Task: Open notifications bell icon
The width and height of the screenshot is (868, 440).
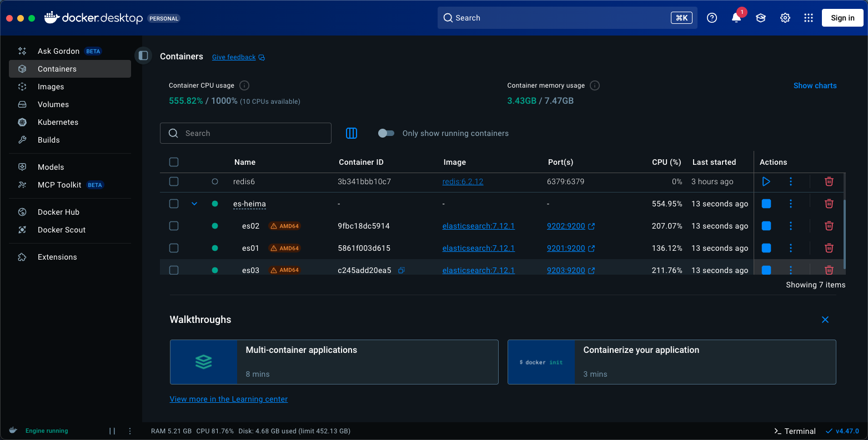Action: [x=736, y=18]
